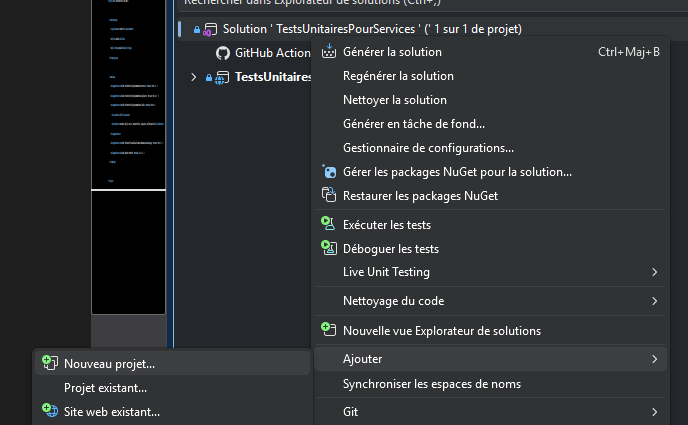The image size is (688, 425).
Task: Click the lock icon on the TestsUnitaires project
Action: coord(209,78)
